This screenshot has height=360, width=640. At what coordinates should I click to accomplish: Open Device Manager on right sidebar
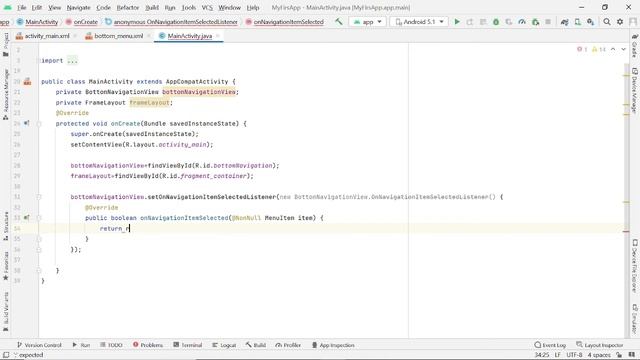(x=635, y=90)
